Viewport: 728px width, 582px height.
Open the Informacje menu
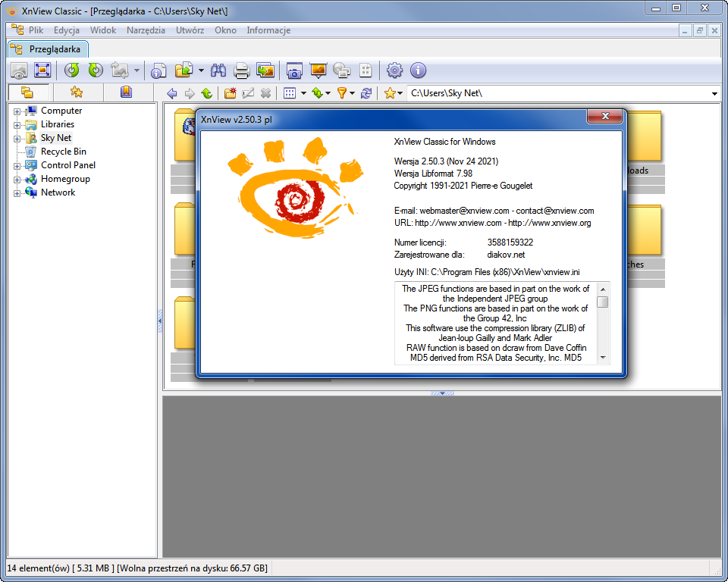point(268,30)
